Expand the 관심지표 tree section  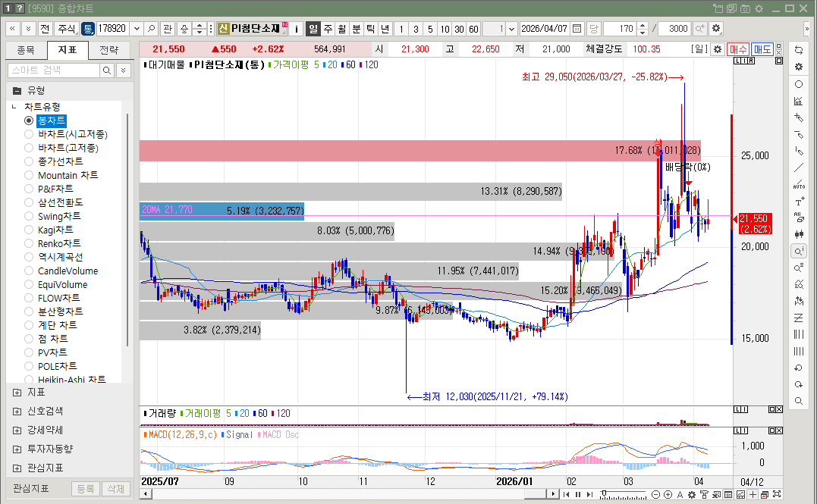tap(17, 468)
